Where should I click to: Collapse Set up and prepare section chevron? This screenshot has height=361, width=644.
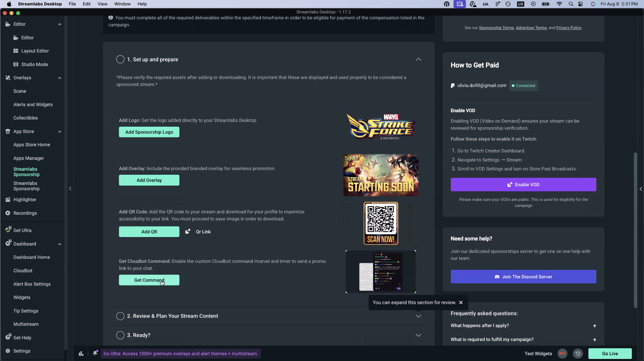click(x=419, y=59)
